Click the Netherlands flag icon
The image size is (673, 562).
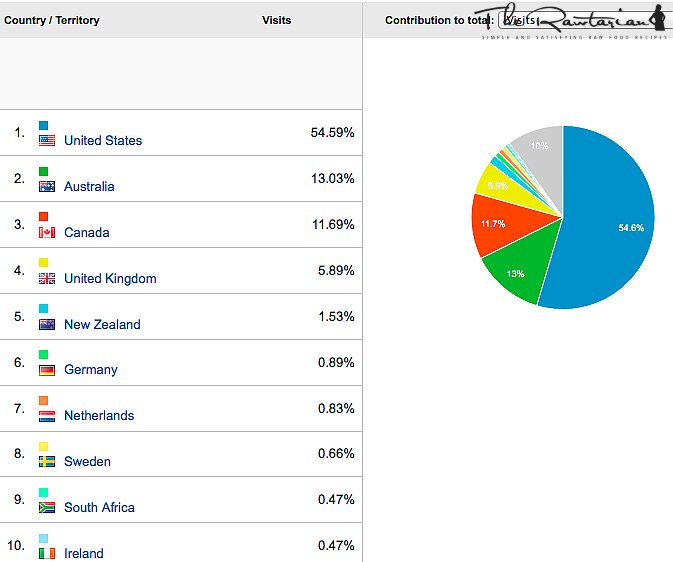[47, 416]
